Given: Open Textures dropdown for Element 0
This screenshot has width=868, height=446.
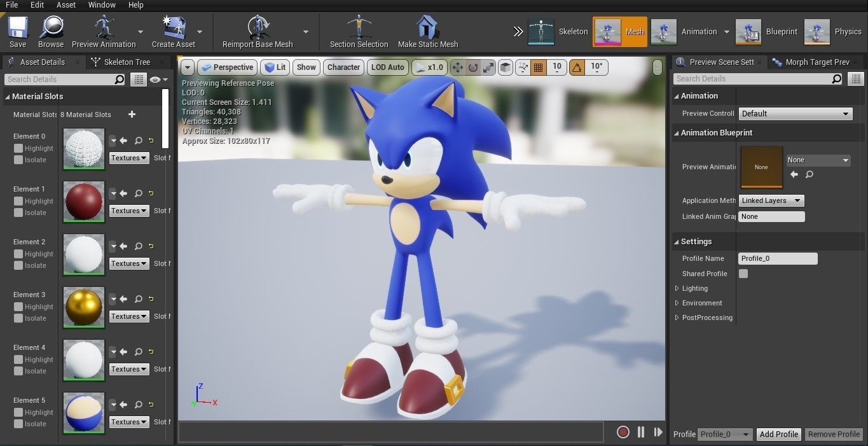Looking at the screenshot, I should 129,158.
